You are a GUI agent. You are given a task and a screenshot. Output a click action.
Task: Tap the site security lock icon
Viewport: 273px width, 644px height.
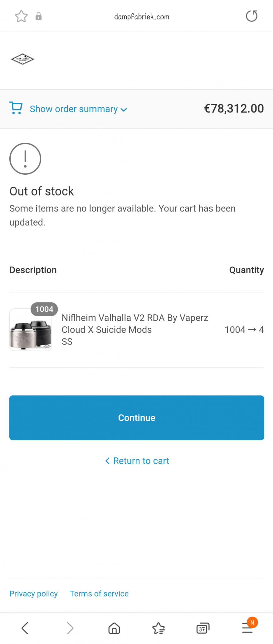38,16
